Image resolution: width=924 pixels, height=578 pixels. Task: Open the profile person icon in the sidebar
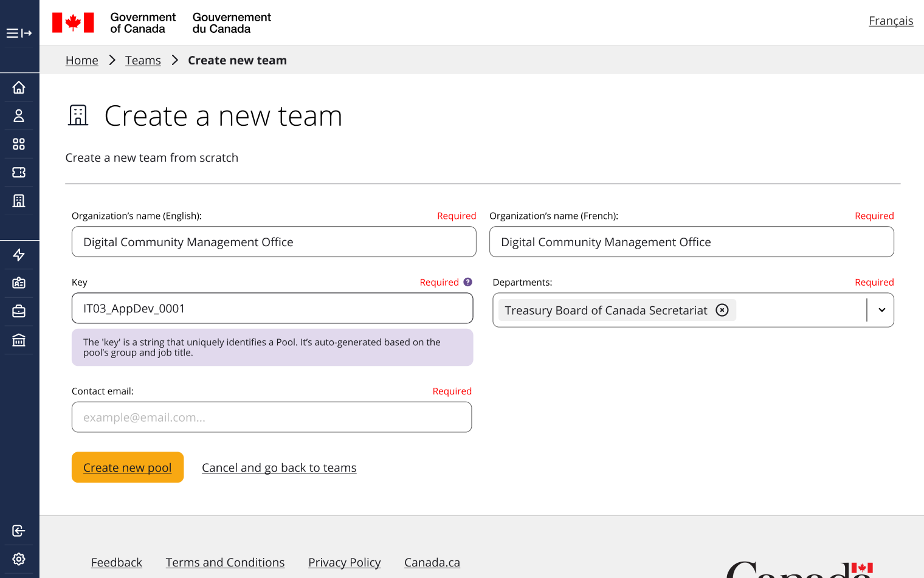19,115
